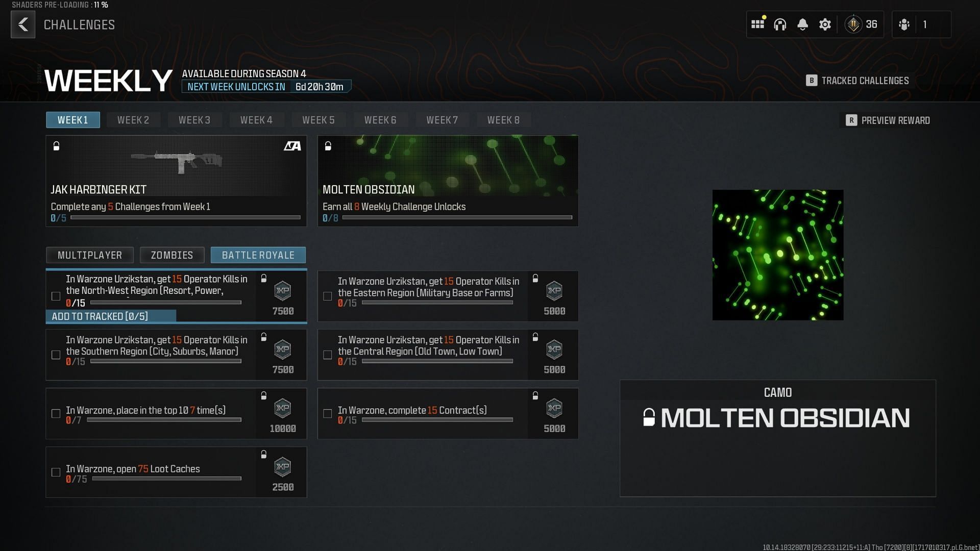The image size is (980, 551).
Task: Click the PREVIEW REWARD button
Action: [x=888, y=120]
